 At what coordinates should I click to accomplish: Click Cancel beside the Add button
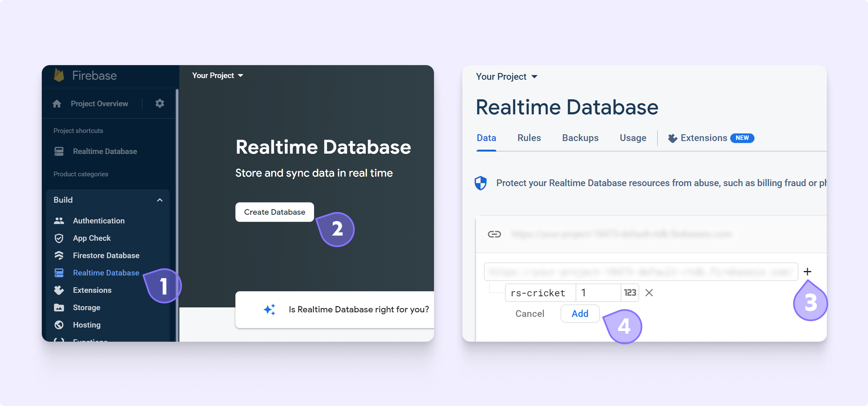[529, 314]
